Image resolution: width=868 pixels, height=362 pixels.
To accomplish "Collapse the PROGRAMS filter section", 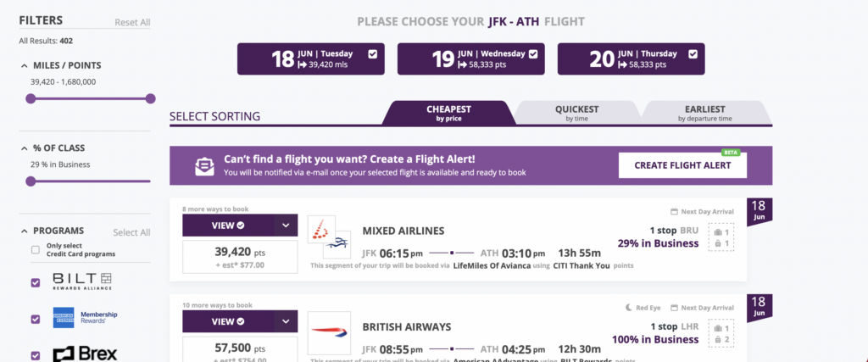I will (25, 231).
